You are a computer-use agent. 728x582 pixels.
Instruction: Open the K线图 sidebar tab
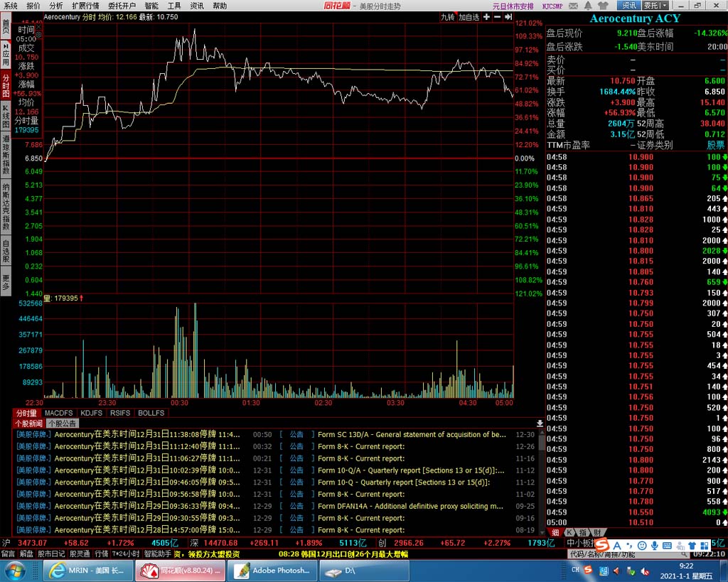(6, 116)
